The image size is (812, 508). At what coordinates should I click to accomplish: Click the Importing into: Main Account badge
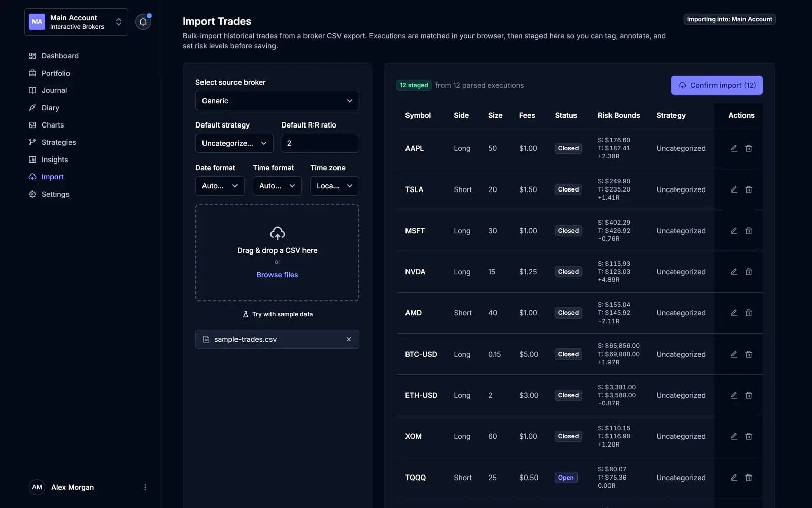tap(729, 19)
